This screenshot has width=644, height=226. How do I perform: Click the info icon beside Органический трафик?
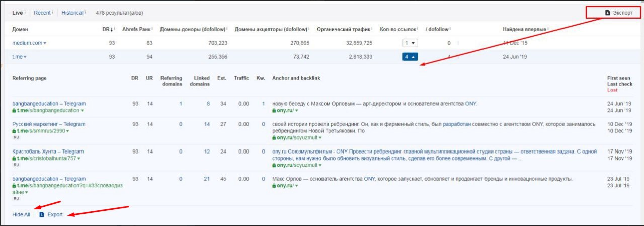click(372, 29)
